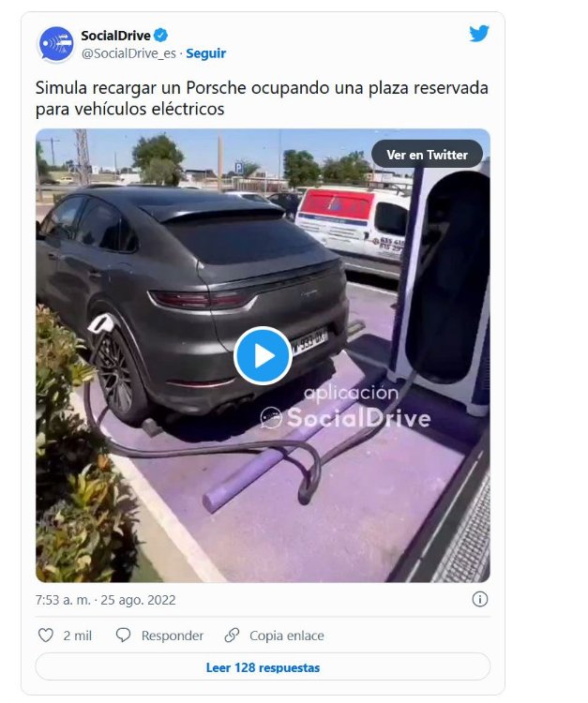
Task: Play the embedded Porsche video
Action: coord(263,355)
